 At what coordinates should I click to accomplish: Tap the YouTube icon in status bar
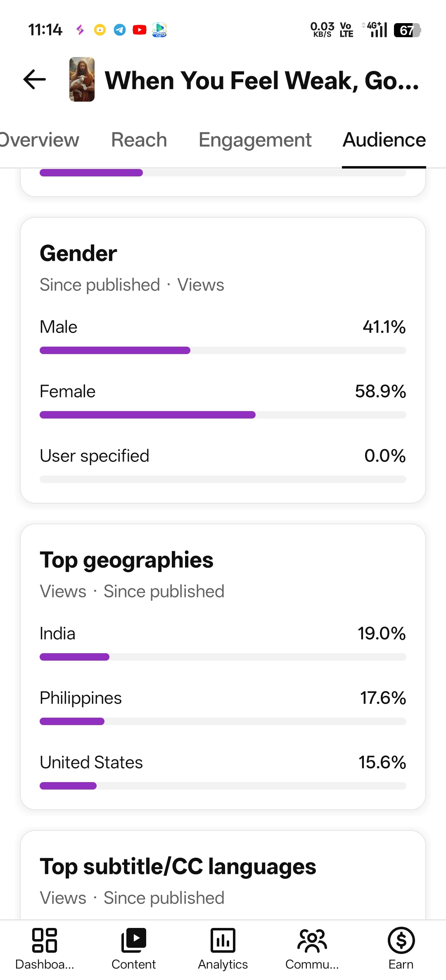click(x=140, y=30)
